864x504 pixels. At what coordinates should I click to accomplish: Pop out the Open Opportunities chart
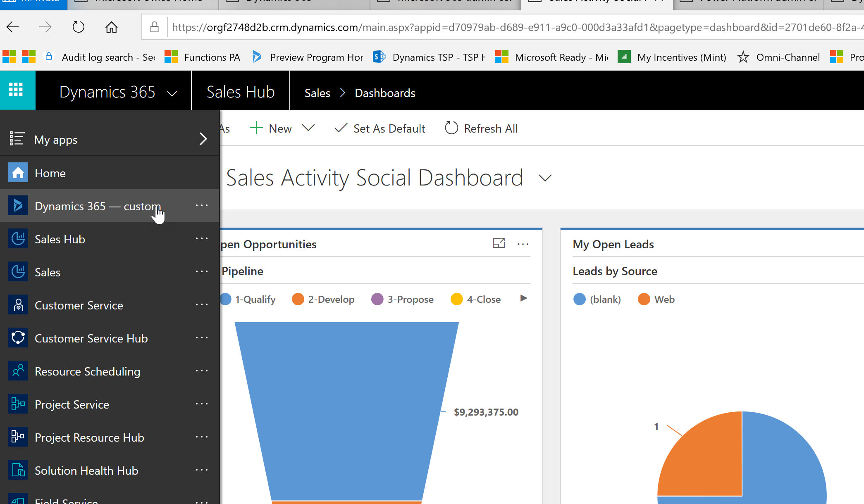(x=499, y=244)
